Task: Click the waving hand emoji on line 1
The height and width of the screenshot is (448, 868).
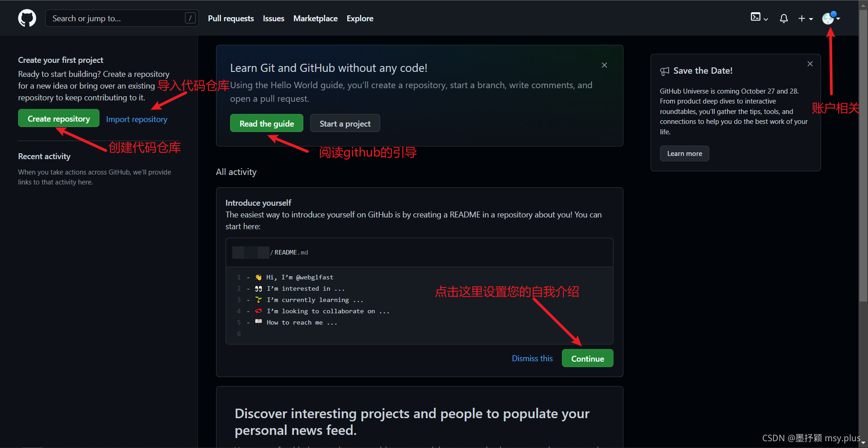Action: (x=258, y=277)
